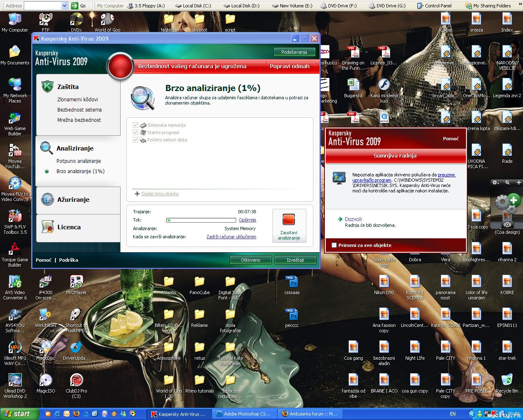
Task: Open the Rhino tutorials folder
Action: (x=199, y=383)
